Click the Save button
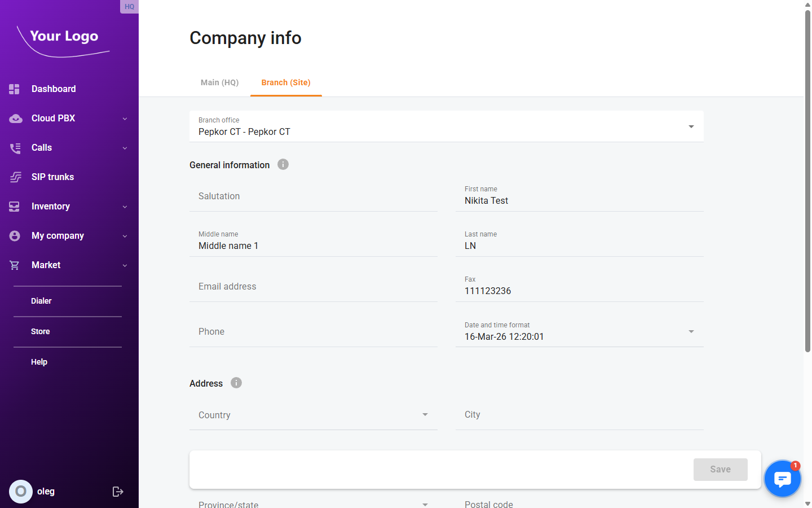812x508 pixels. point(720,469)
